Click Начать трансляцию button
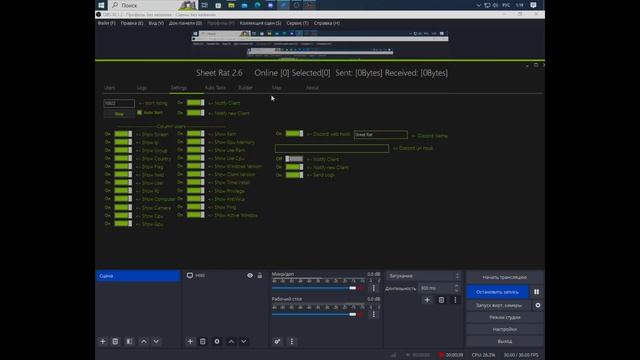The height and width of the screenshot is (360, 640). (x=504, y=277)
